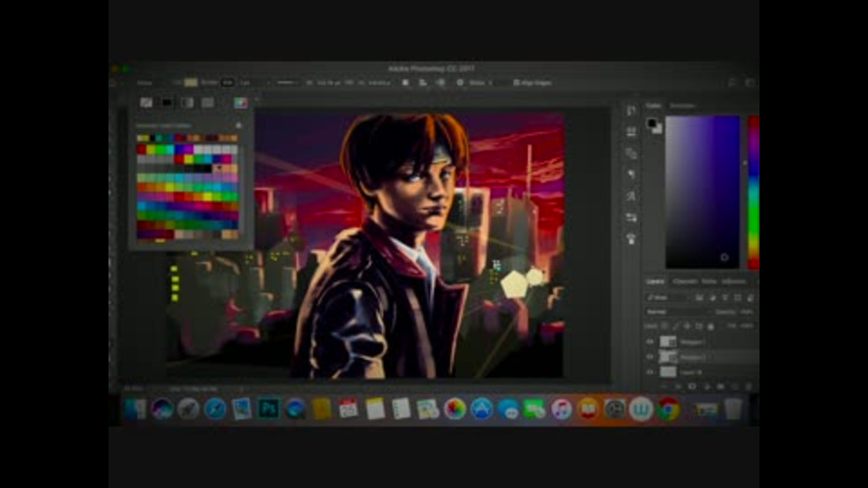Select the Polygon 1 layer thumbnail
Viewport: 868px width, 488px height.
668,342
